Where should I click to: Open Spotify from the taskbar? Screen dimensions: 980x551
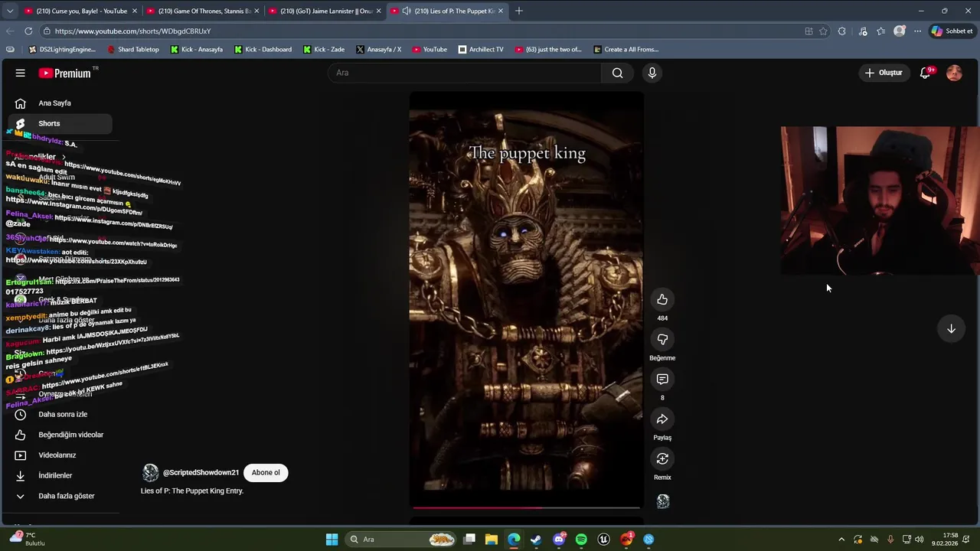tap(581, 540)
